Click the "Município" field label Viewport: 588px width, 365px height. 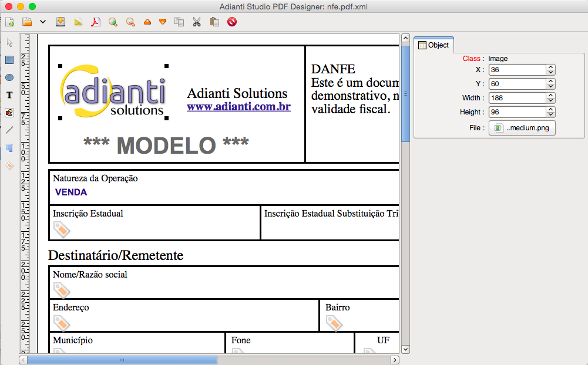(73, 340)
